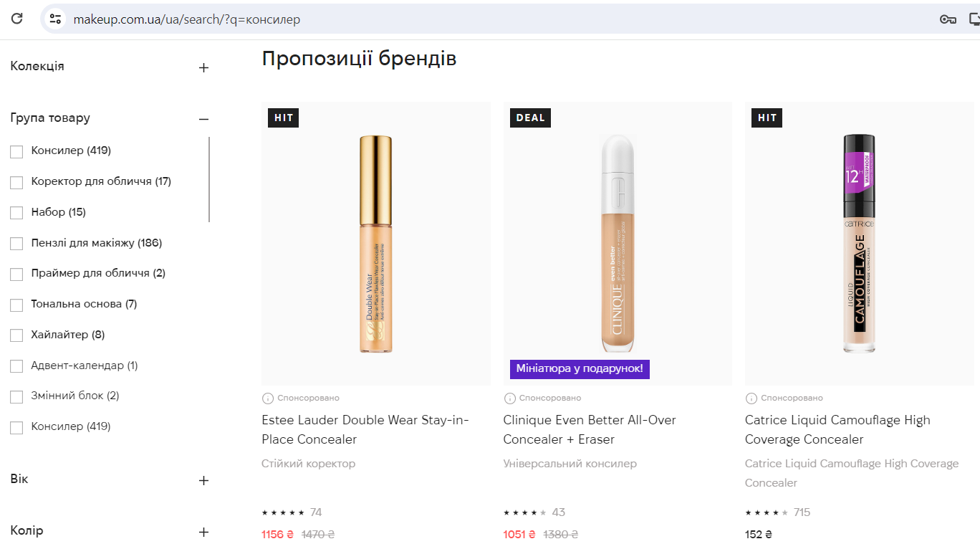The width and height of the screenshot is (980, 549).
Task: Open Clinique Even Better All-Over Concealer link
Action: [x=589, y=429]
